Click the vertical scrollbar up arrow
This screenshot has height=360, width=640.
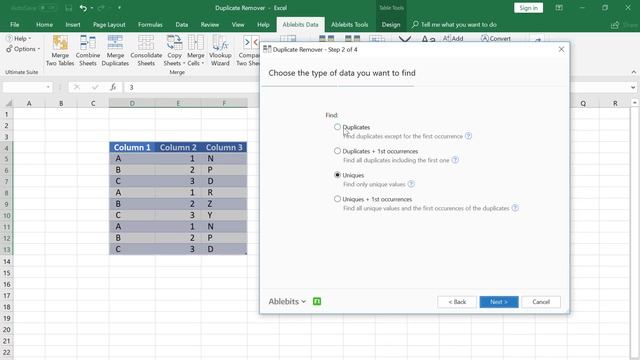635,102
